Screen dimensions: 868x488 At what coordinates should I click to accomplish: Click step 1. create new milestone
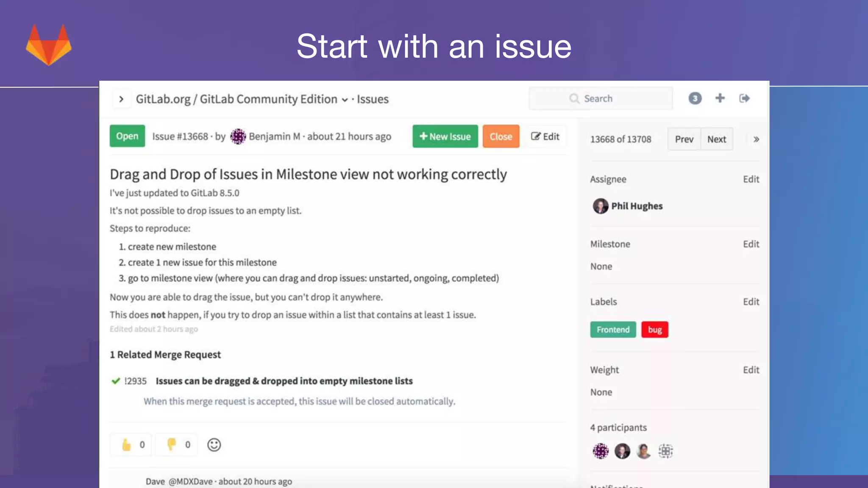tap(167, 247)
